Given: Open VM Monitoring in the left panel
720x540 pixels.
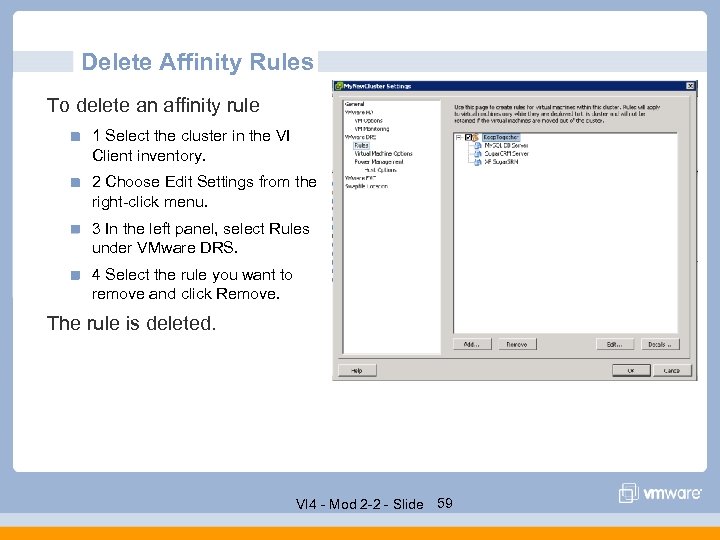Looking at the screenshot, I should (x=372, y=129).
